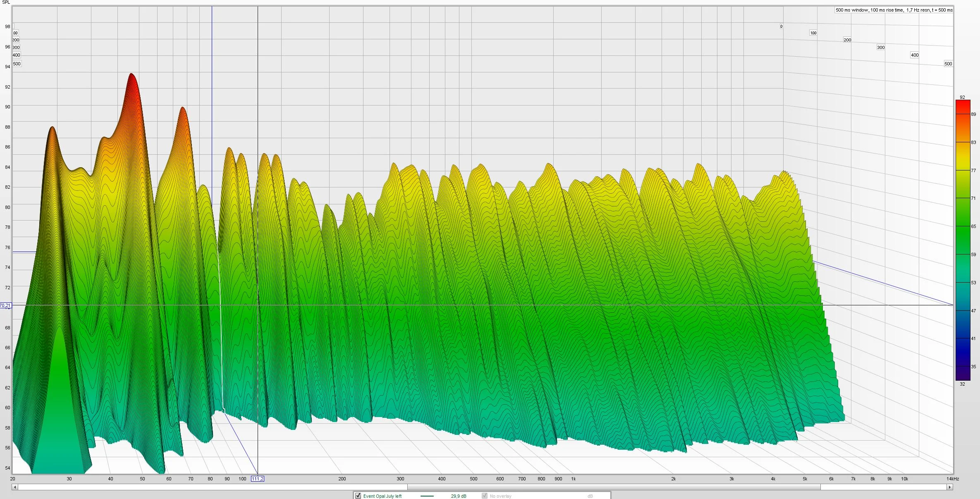Click the SPL color scale bar
Screen dimensions: 980x499
(963, 240)
